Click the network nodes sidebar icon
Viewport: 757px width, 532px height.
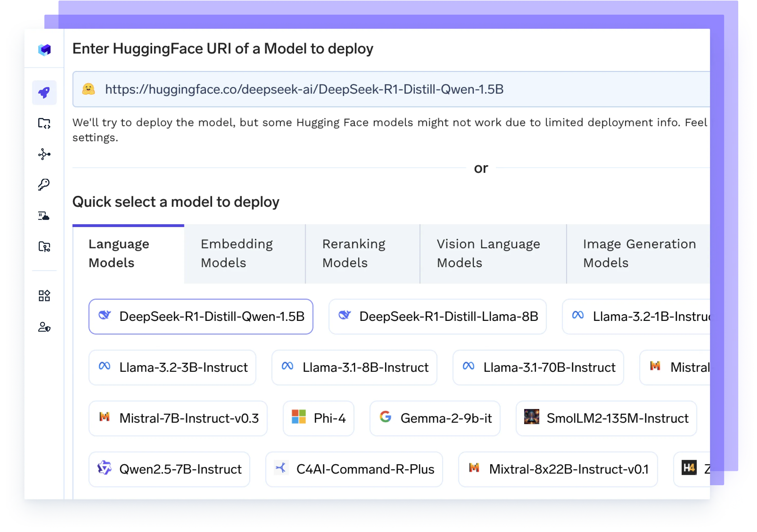click(44, 154)
